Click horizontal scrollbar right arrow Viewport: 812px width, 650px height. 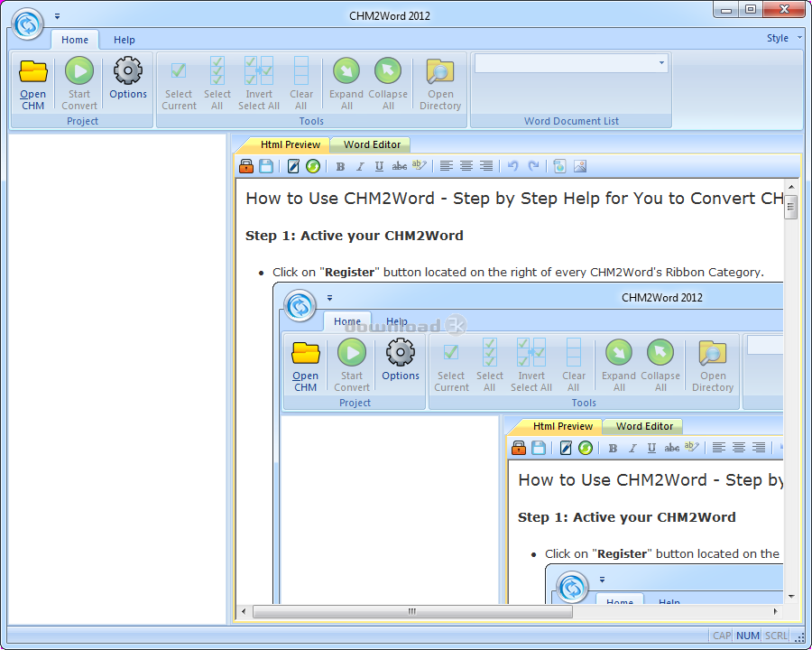coord(775,612)
